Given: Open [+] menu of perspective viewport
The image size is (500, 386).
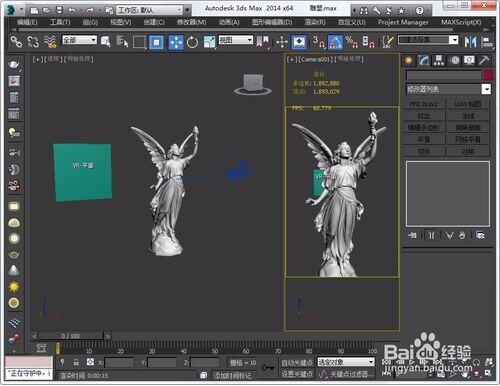Looking at the screenshot, I should tap(37, 59).
